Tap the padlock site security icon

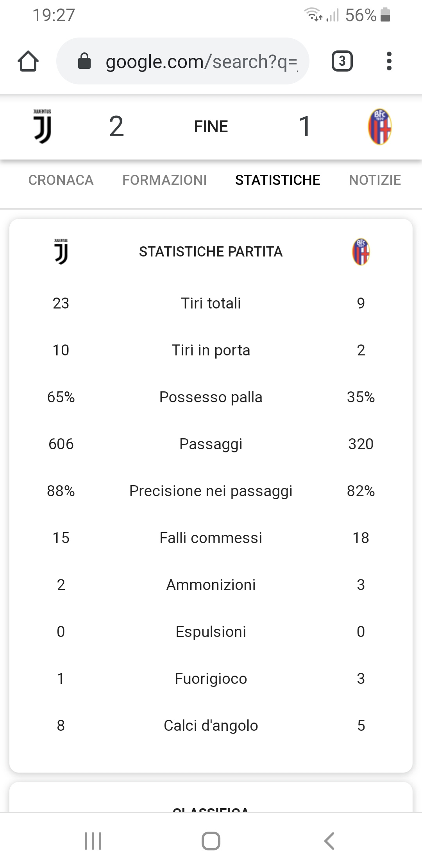[84, 61]
